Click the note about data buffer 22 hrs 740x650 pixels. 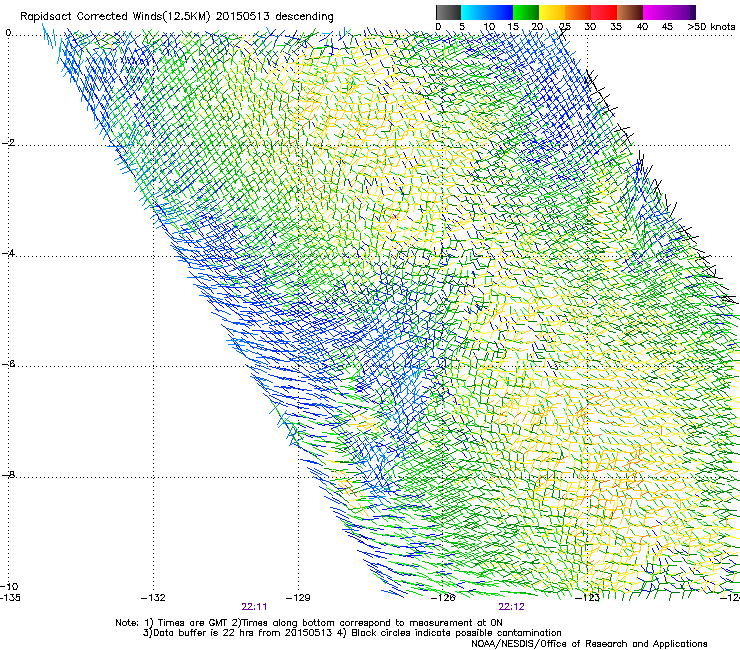point(237,633)
